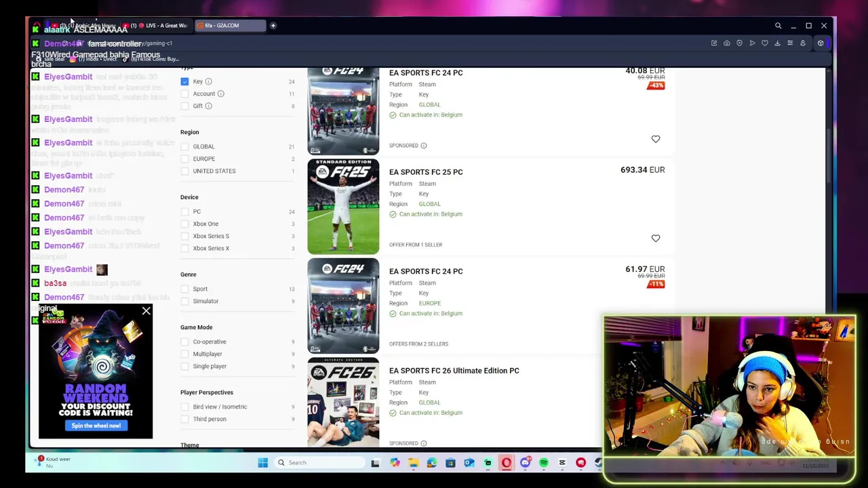Show sponsored info for first FC 24 listing
Viewport: 868px width, 488px height.
click(423, 146)
